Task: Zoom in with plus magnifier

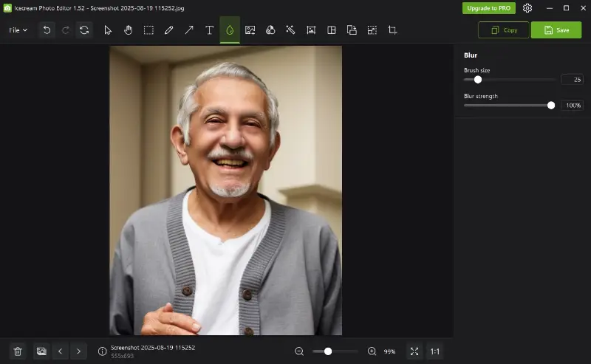Action: (x=372, y=351)
